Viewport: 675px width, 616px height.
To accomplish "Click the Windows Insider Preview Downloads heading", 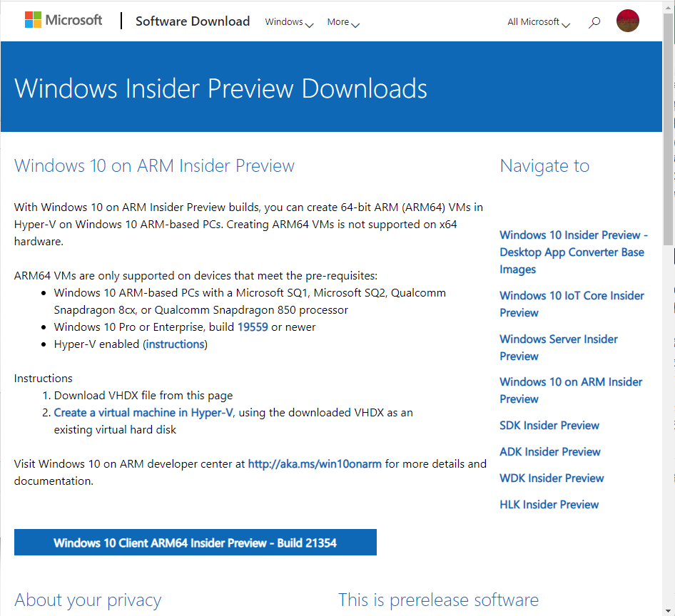I will [220, 88].
